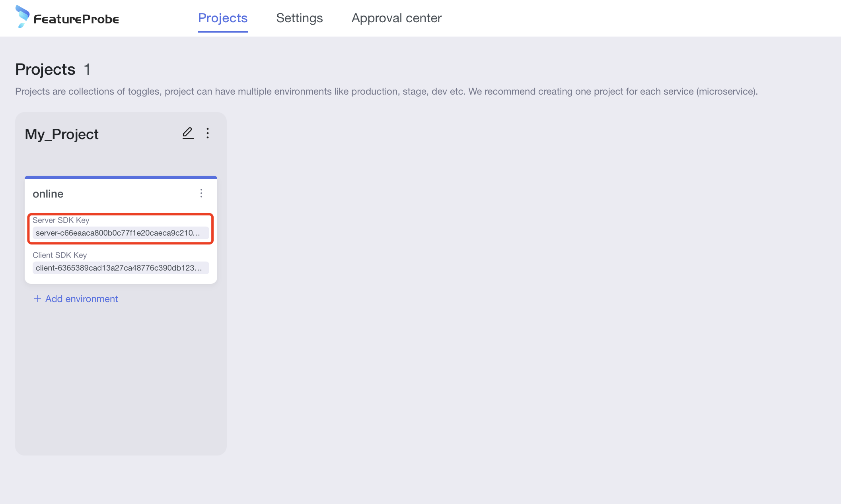This screenshot has height=504, width=841.
Task: Click the Client SDK Key label
Action: [60, 255]
